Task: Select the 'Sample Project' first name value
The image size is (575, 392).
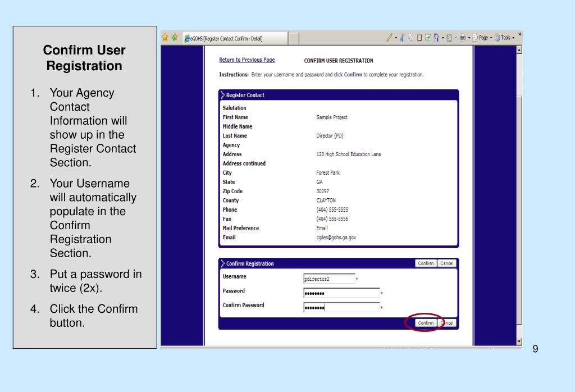Action: 332,117
